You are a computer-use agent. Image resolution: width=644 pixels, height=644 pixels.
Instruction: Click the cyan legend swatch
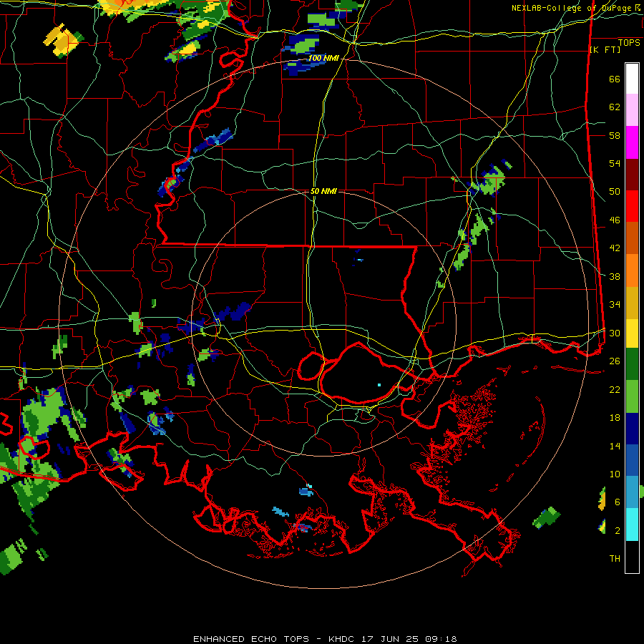coord(632,525)
